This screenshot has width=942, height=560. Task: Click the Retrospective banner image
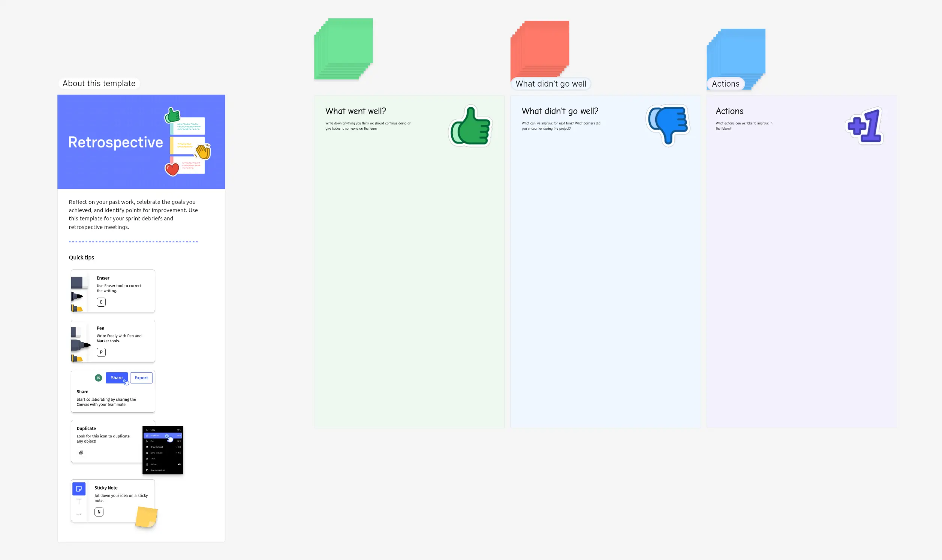(x=141, y=142)
